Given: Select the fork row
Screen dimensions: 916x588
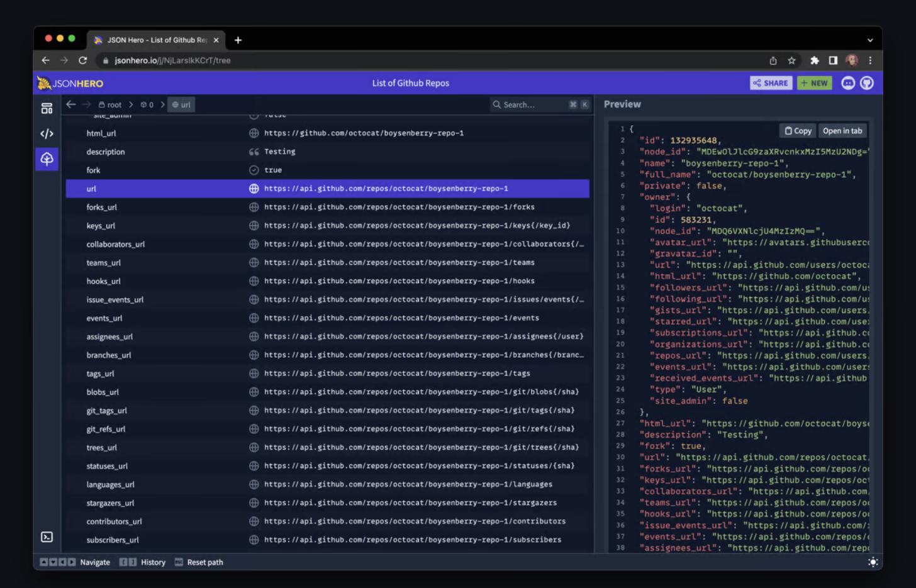Looking at the screenshot, I should coord(328,170).
